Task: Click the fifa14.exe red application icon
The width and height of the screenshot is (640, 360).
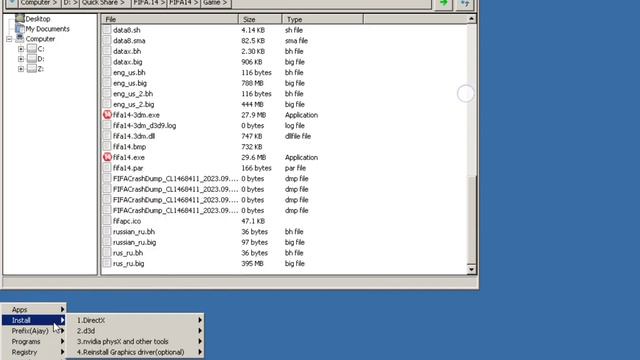Action: pyautogui.click(x=107, y=157)
